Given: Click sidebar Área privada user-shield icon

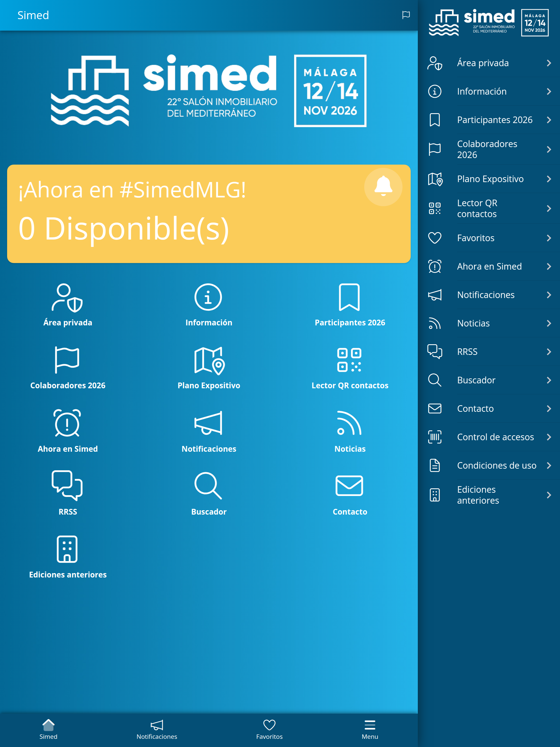Looking at the screenshot, I should (x=435, y=63).
